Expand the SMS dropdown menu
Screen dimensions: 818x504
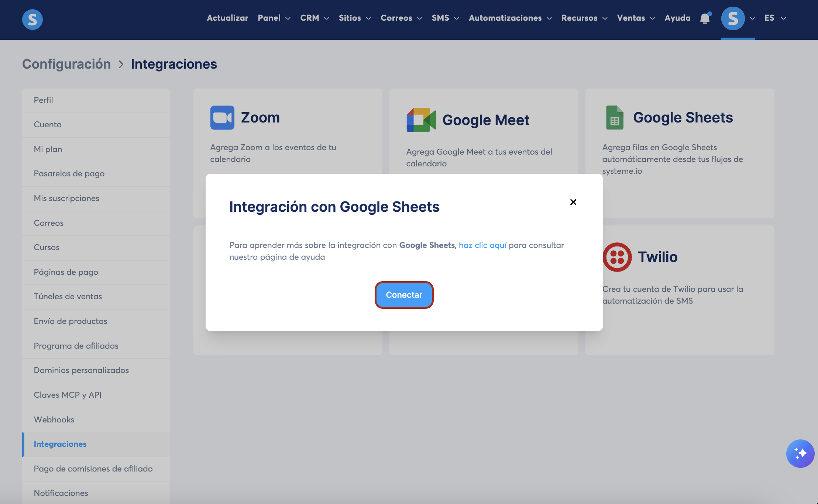(x=445, y=18)
